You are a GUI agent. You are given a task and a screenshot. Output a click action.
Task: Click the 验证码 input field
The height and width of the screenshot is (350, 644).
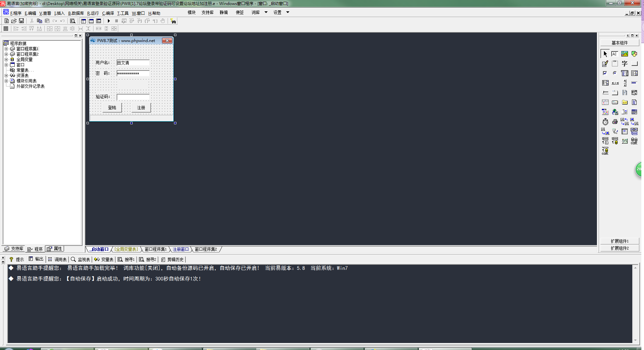click(133, 97)
